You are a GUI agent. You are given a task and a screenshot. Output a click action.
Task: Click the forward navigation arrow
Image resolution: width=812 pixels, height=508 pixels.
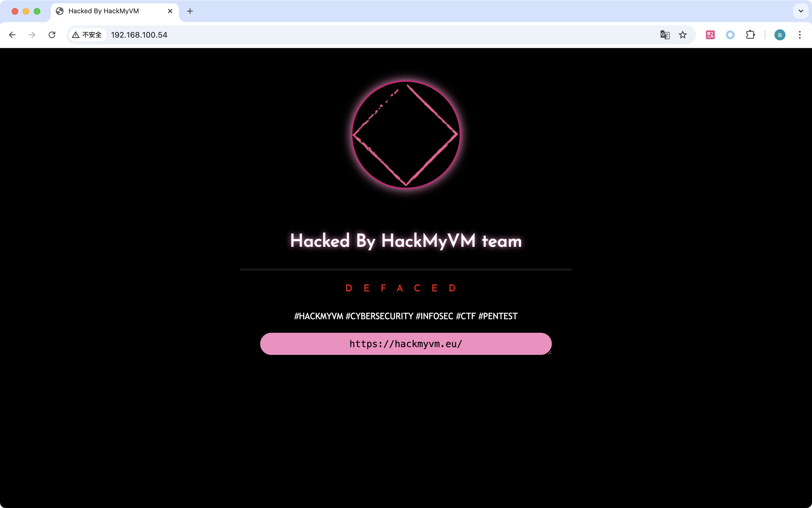32,35
